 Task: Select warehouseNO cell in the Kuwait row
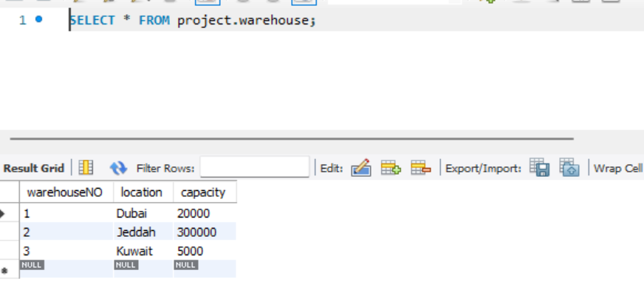click(x=66, y=251)
